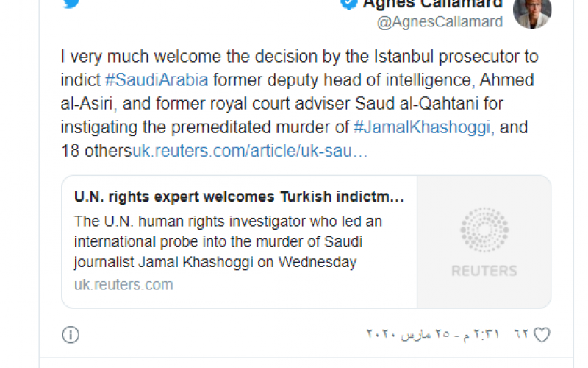Follow the uk.reuters.com/article link in tweet

pyautogui.click(x=250, y=151)
